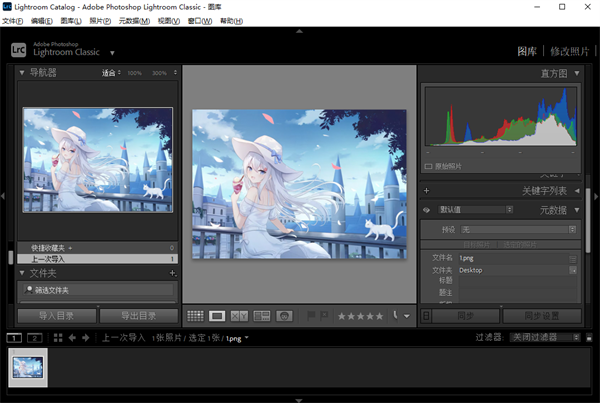
Task: Open the filter preset dropdown in filmstrip
Action: coord(543,338)
